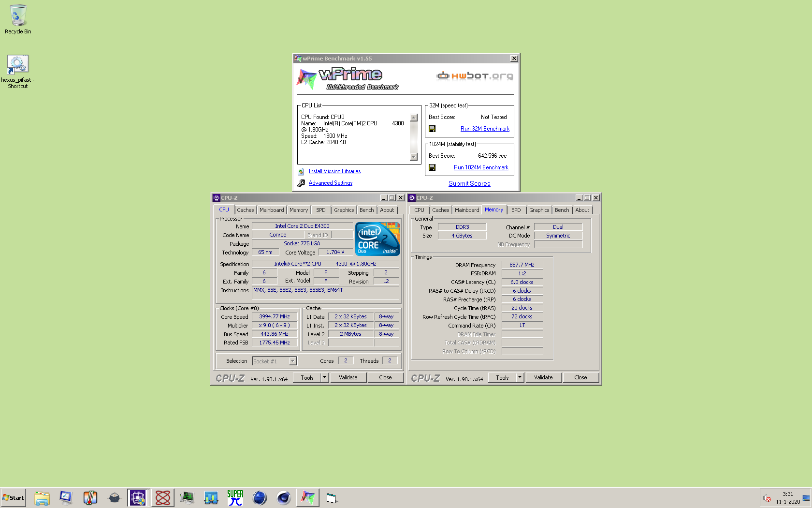Click the green graph monitor taskbar icon
The width and height of the screenshot is (812, 508).
187,498
